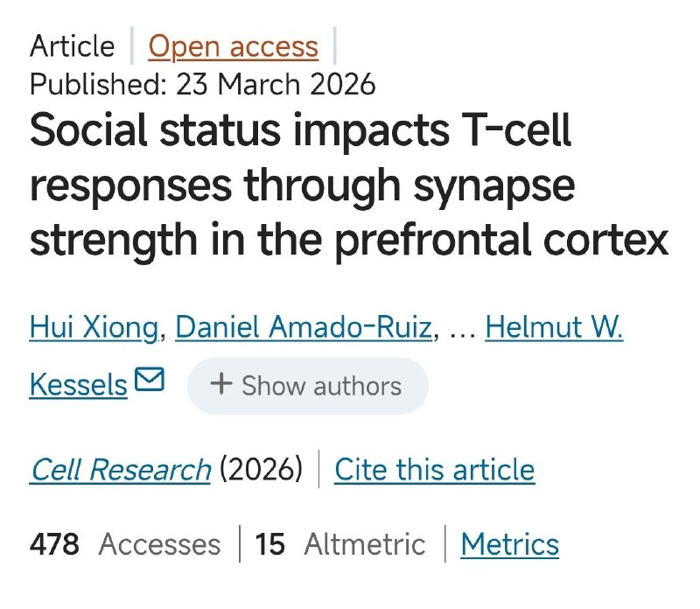Open the Cell Research journal link

pyautogui.click(x=120, y=470)
